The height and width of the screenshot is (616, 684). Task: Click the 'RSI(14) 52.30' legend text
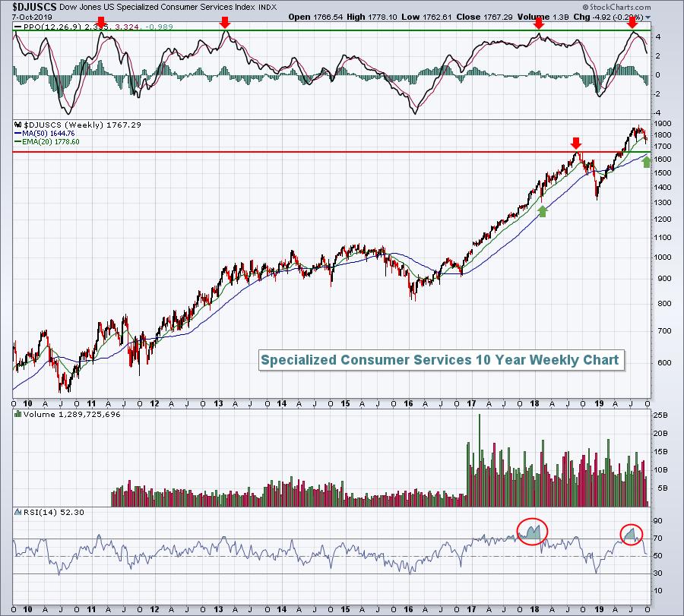(x=54, y=512)
